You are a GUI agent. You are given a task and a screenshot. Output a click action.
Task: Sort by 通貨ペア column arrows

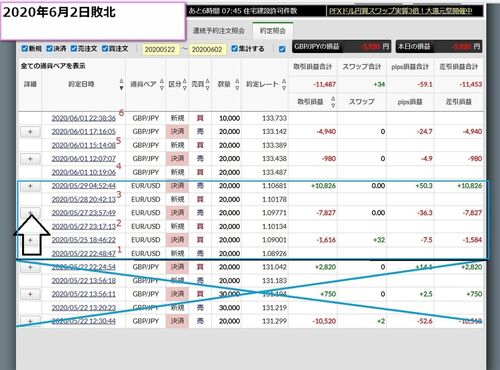click(x=162, y=84)
